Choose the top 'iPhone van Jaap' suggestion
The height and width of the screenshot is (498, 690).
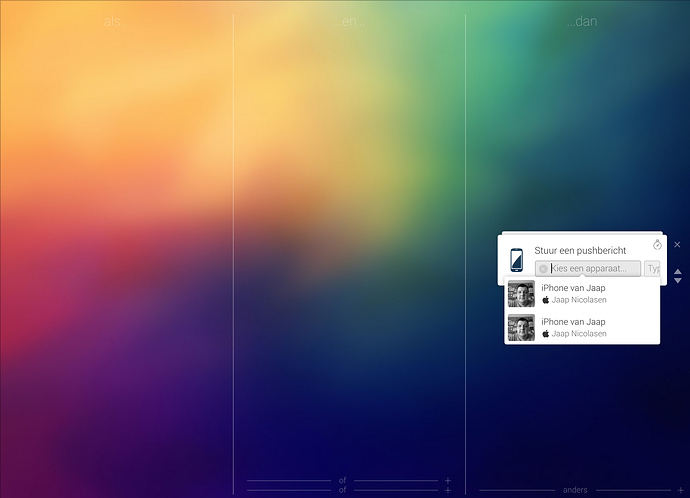click(582, 293)
